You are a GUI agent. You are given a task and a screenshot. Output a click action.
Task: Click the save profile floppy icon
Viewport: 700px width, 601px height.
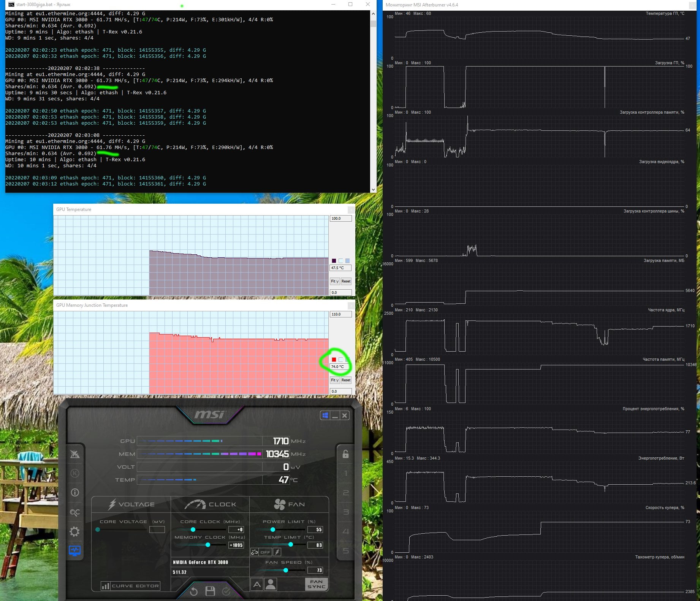(210, 591)
